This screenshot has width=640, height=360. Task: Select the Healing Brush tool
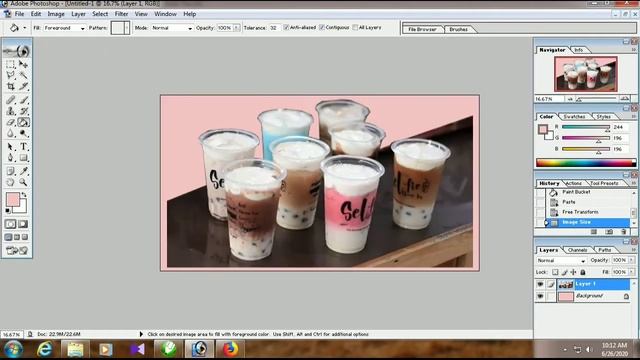click(x=10, y=100)
